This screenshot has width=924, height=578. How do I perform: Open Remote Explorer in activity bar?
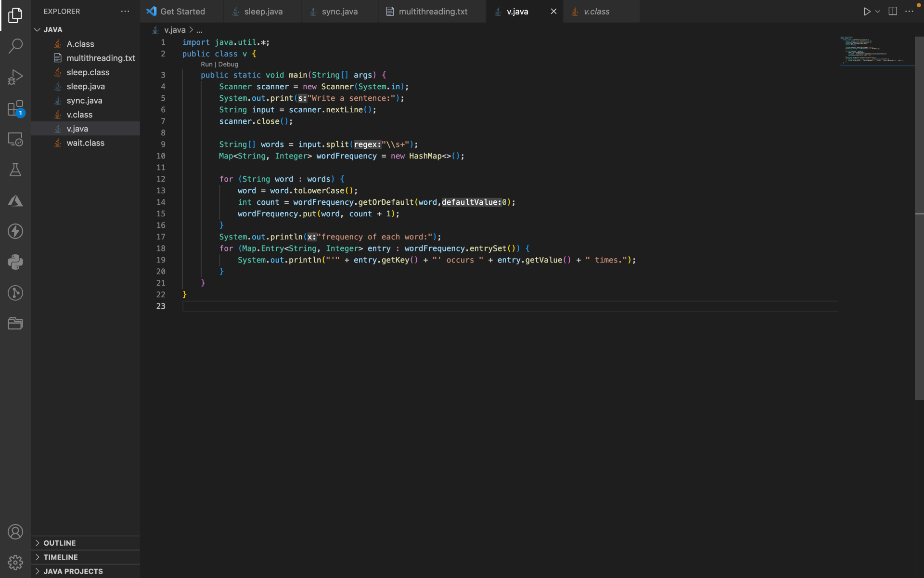[x=15, y=139]
